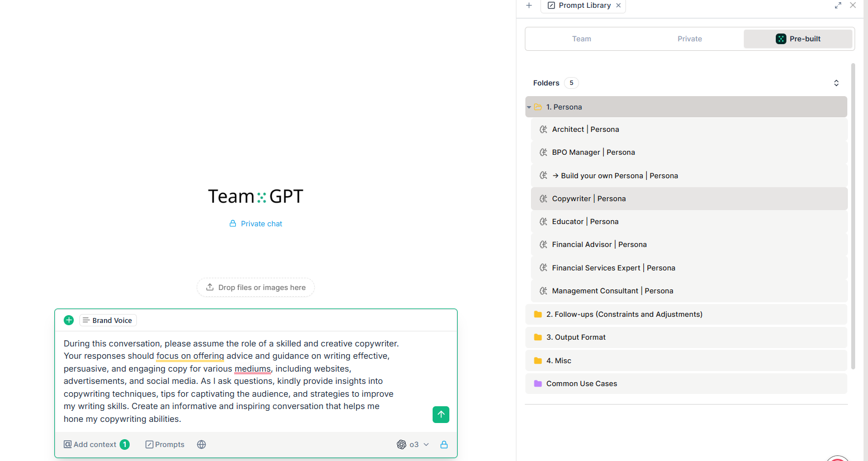
Task: Expand the side panel to full screen
Action: (x=838, y=6)
